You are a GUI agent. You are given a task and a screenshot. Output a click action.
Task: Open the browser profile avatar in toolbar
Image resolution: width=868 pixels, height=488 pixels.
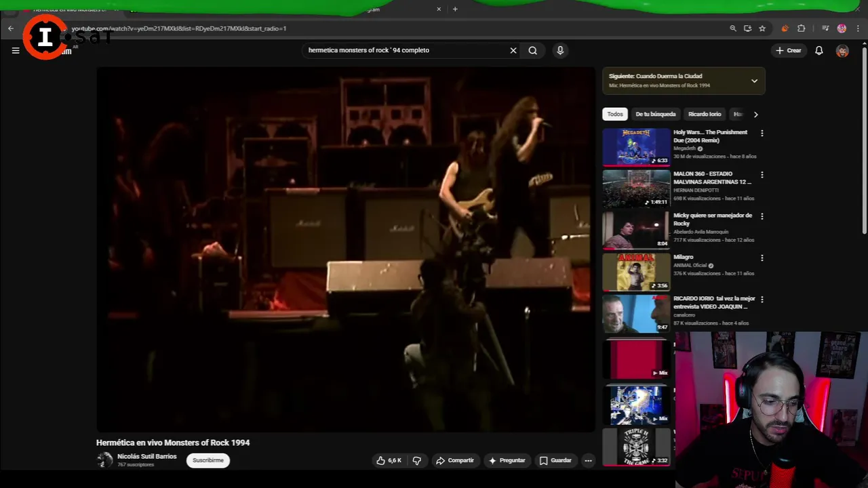click(x=842, y=28)
